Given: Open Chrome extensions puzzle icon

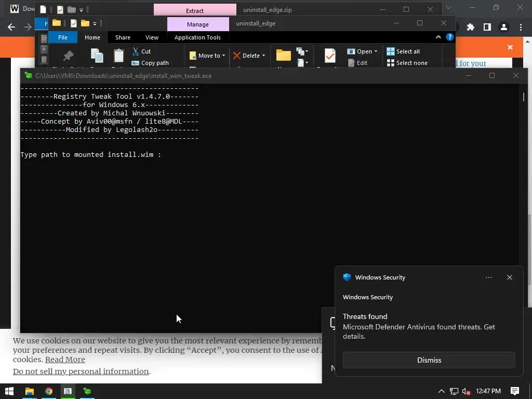Looking at the screenshot, I should point(471,27).
